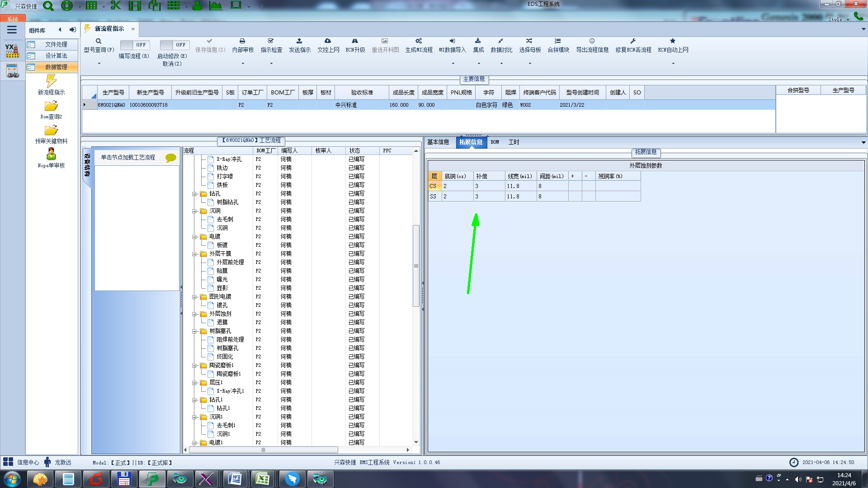Click the calculator sidebar icon
This screenshot has height=488, width=868.
point(12,71)
